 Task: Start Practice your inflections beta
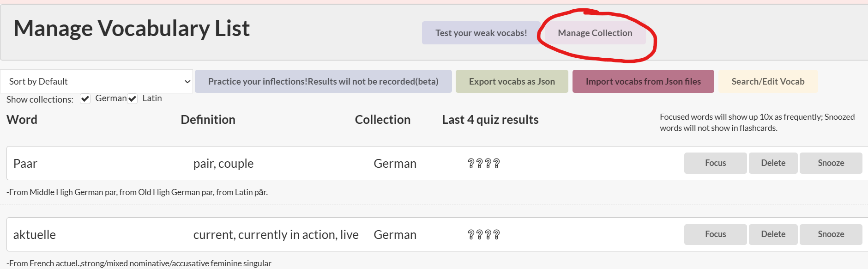point(323,81)
